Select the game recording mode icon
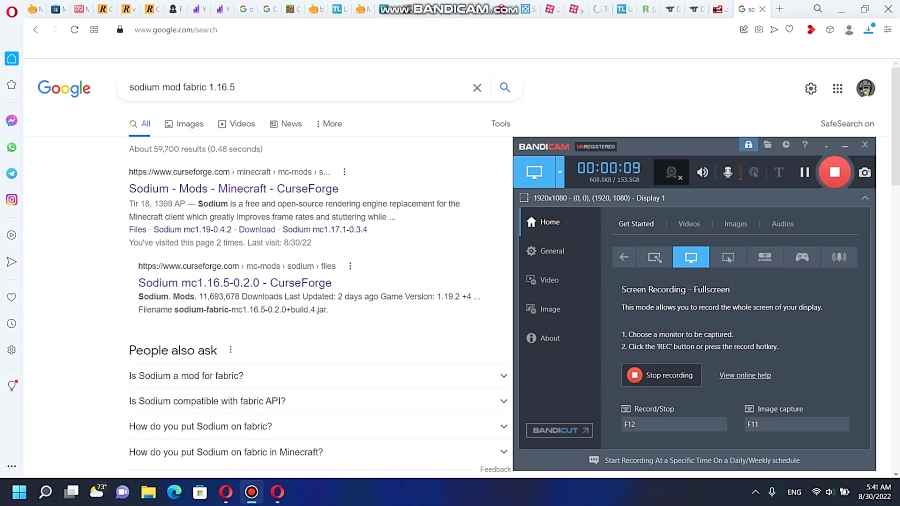Viewport: 900px width, 506px height. pos(802,257)
